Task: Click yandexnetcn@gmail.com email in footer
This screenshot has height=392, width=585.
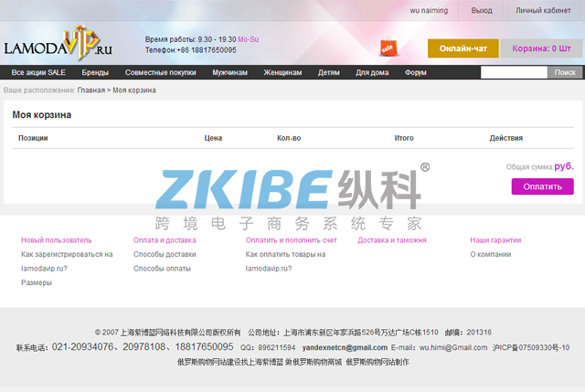Action: click(345, 347)
